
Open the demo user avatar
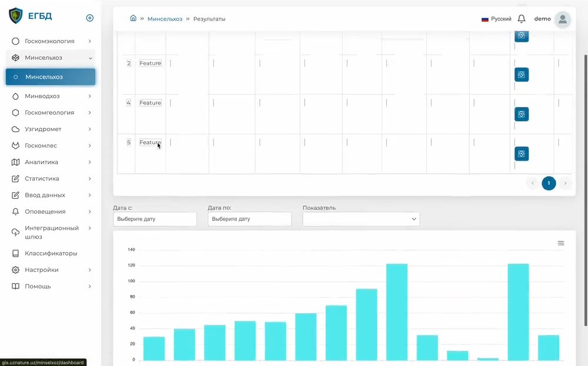pyautogui.click(x=563, y=19)
